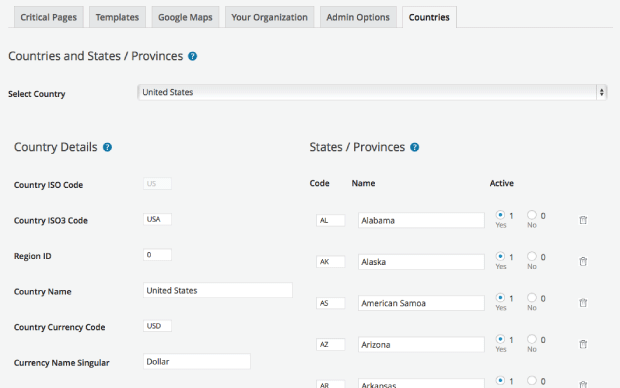Switch to the Critical Pages tab
This screenshot has height=388, width=620.
click(x=49, y=17)
